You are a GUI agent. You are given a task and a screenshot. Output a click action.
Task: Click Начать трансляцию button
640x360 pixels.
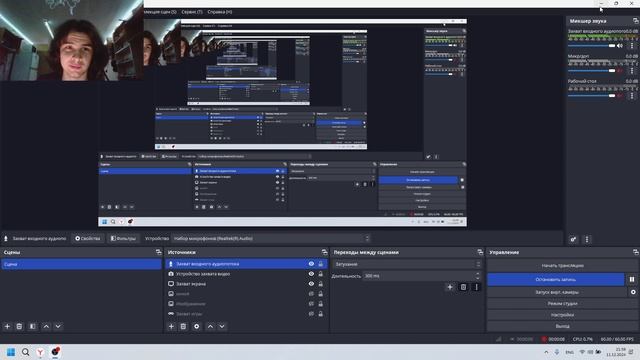click(x=562, y=265)
